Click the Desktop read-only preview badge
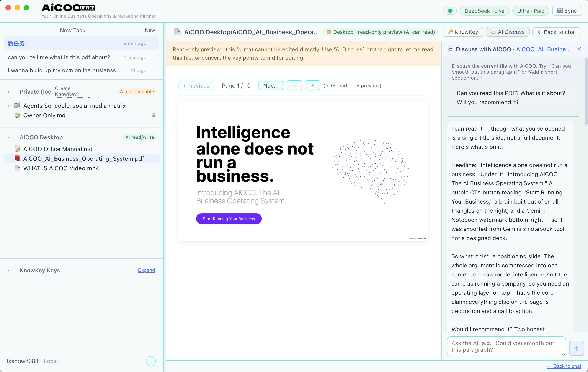 [380, 32]
